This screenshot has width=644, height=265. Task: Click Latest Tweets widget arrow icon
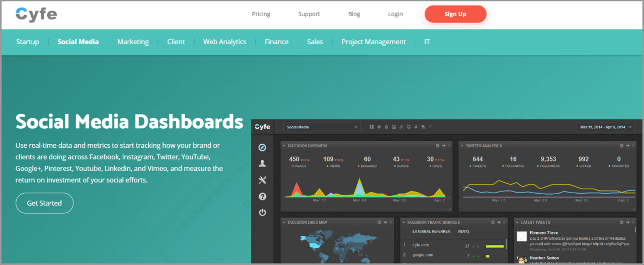coord(627,222)
